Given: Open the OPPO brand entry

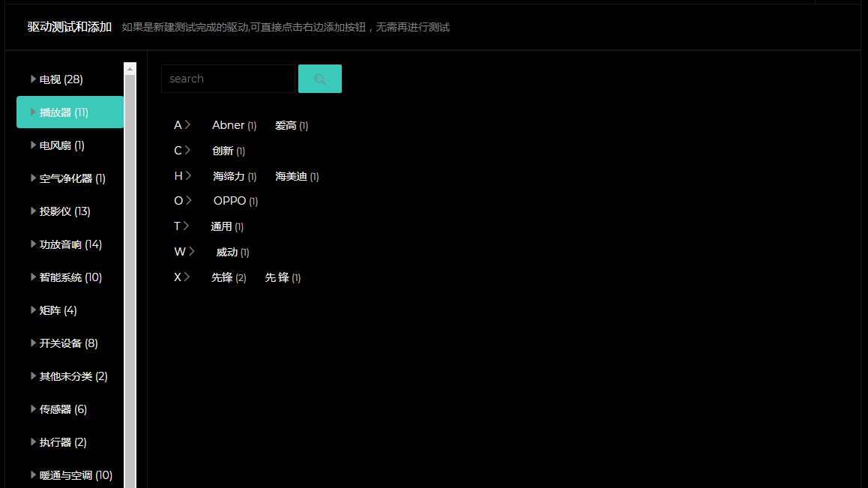Looking at the screenshot, I should [x=229, y=201].
